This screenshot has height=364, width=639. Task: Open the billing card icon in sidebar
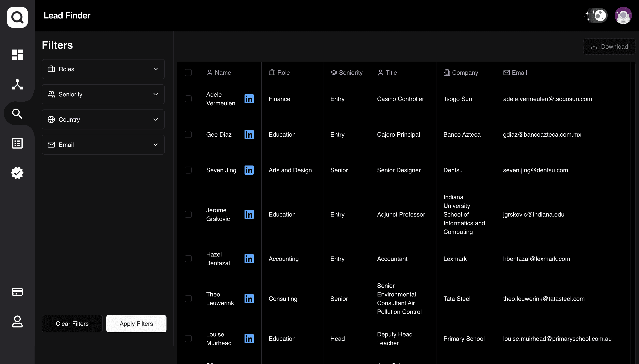(x=17, y=292)
